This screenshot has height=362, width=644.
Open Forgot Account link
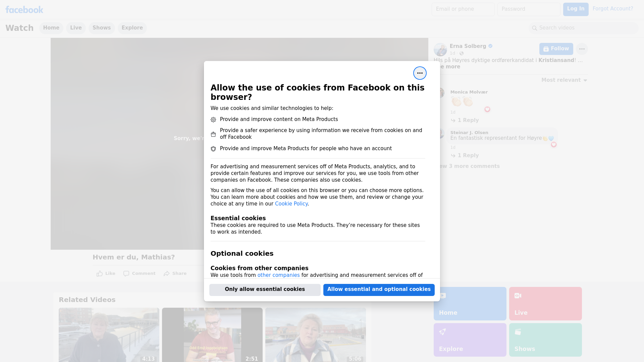pos(612,9)
